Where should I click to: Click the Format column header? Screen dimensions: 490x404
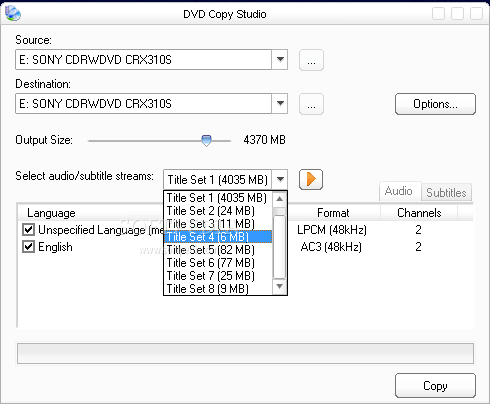point(333,213)
